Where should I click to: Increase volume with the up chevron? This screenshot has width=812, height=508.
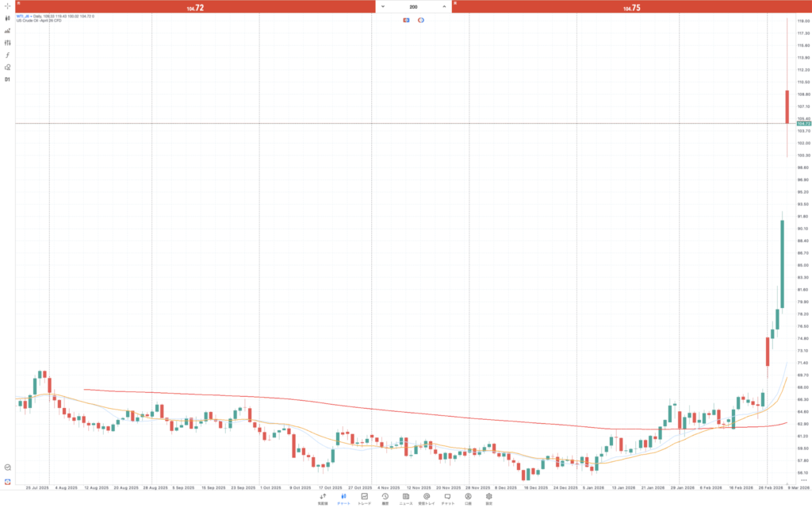coord(444,6)
